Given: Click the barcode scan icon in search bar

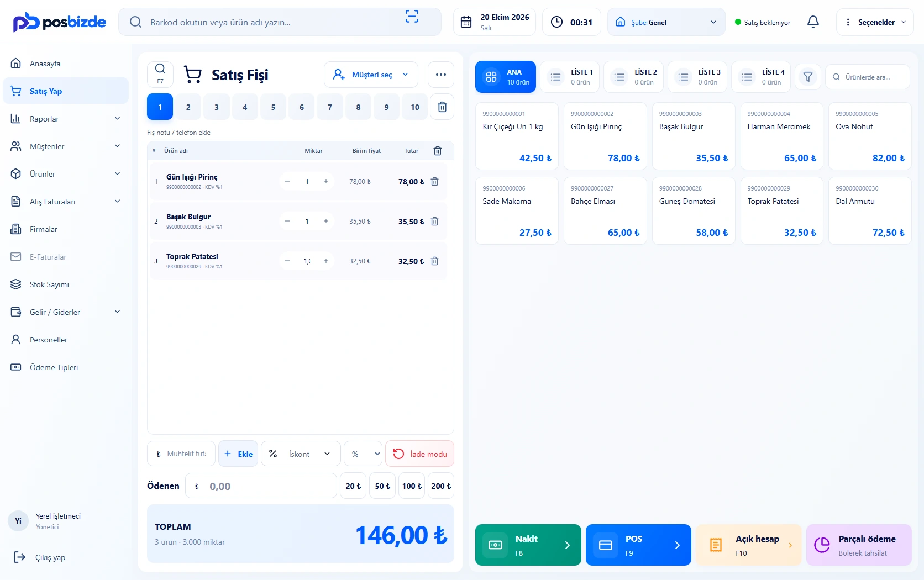Looking at the screenshot, I should pyautogui.click(x=412, y=17).
